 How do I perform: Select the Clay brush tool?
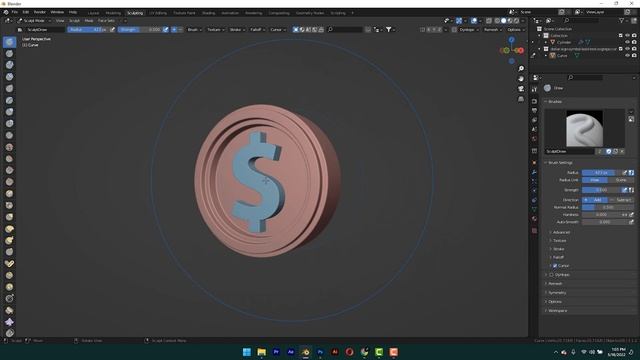(x=9, y=65)
